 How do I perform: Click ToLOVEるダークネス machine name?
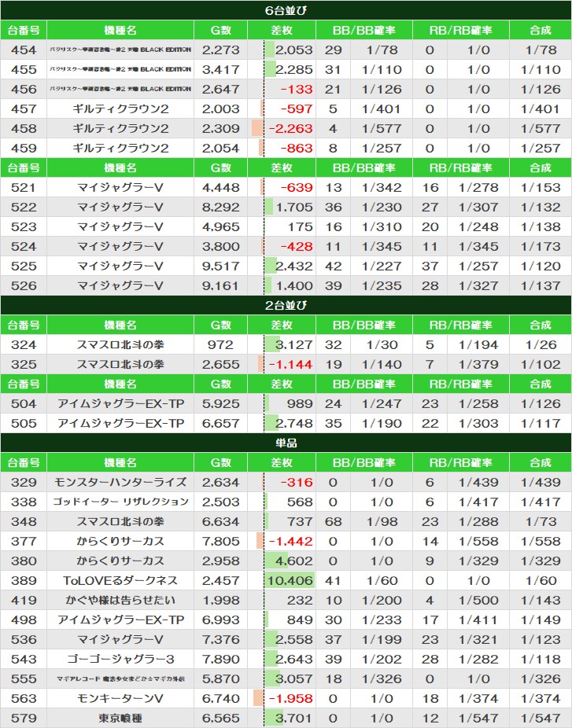pos(120,580)
